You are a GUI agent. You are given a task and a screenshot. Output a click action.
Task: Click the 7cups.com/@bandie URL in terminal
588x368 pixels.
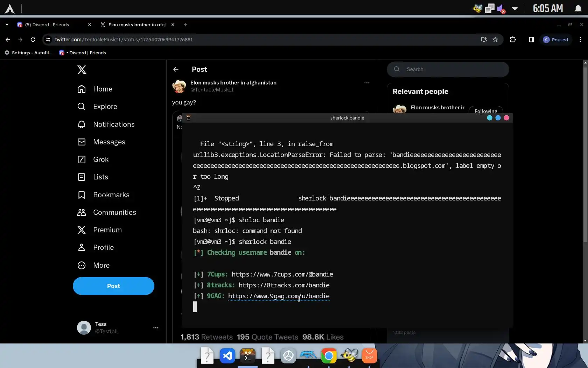282,274
